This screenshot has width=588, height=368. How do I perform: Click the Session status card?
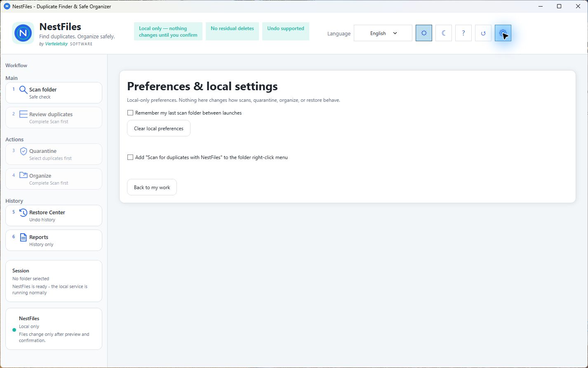click(x=54, y=281)
